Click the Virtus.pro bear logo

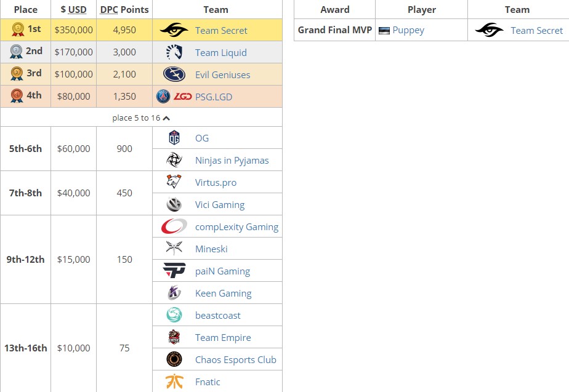[x=174, y=182]
